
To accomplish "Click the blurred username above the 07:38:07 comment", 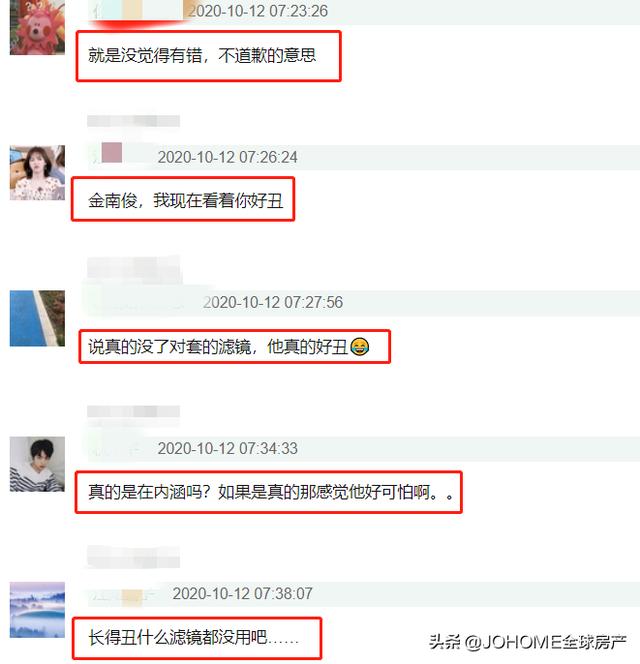I will coord(133,557).
